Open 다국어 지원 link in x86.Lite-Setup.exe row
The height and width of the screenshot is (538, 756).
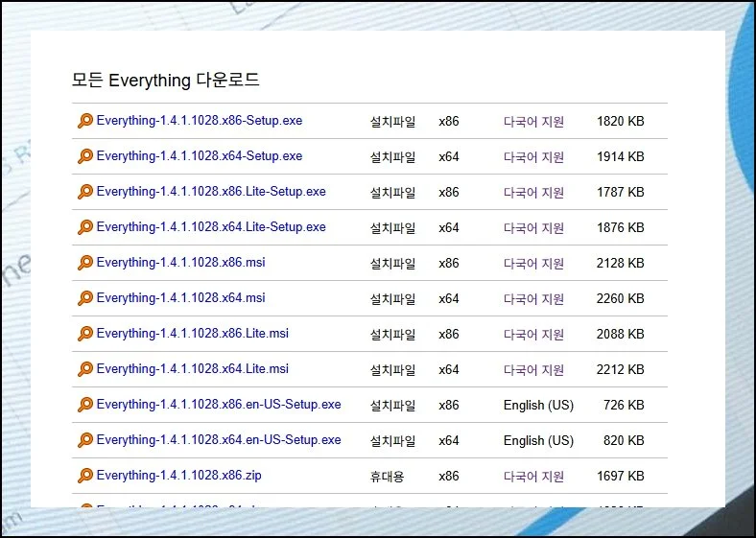(x=533, y=193)
